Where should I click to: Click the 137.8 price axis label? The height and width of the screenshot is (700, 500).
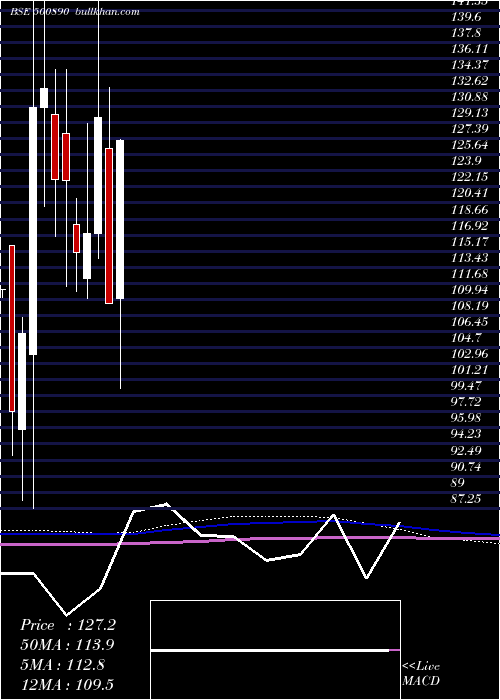pyautogui.click(x=466, y=33)
